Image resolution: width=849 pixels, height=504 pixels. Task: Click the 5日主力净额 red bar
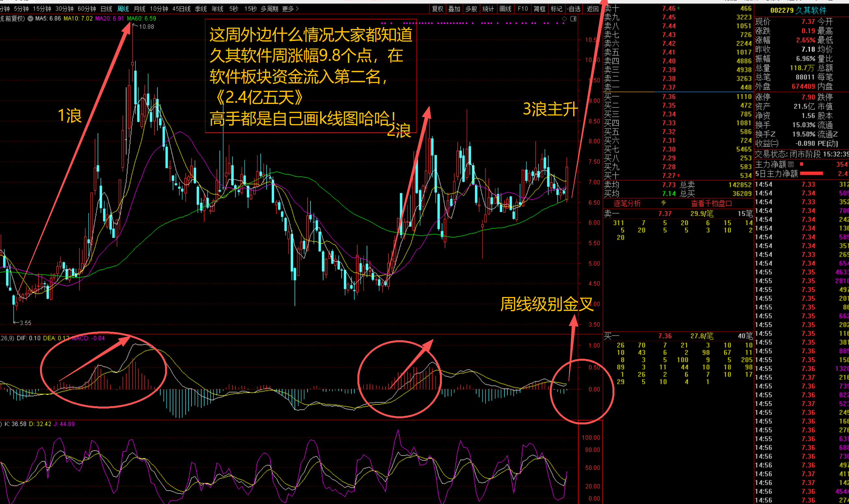[811, 174]
